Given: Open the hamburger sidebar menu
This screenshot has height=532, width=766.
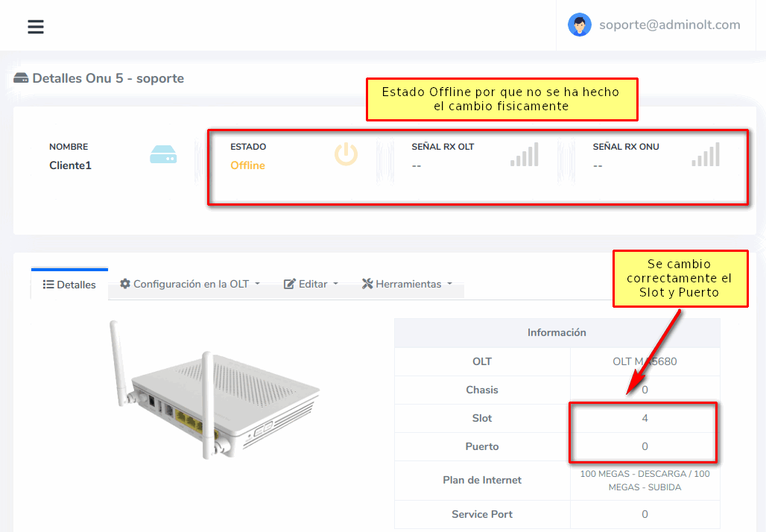Looking at the screenshot, I should [x=36, y=27].
